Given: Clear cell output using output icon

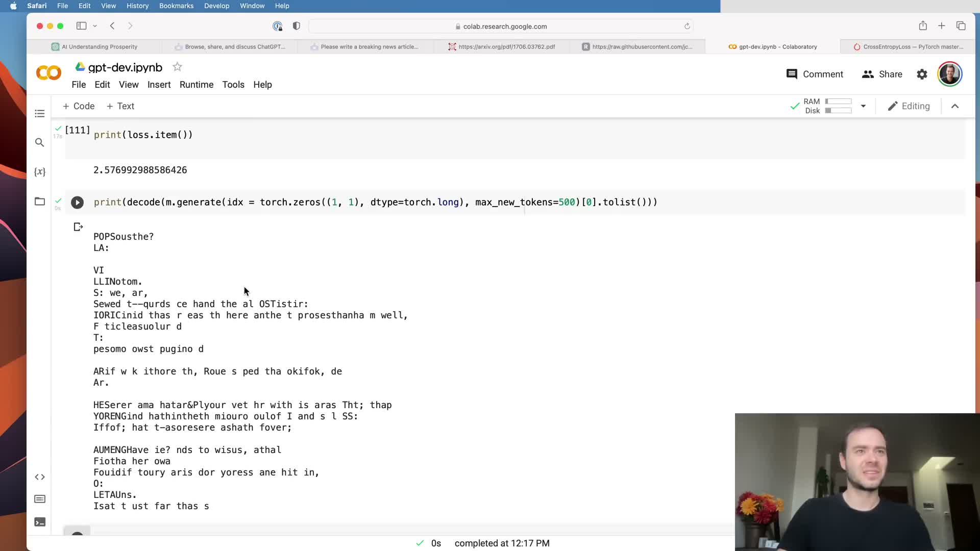Looking at the screenshot, I should click(78, 227).
